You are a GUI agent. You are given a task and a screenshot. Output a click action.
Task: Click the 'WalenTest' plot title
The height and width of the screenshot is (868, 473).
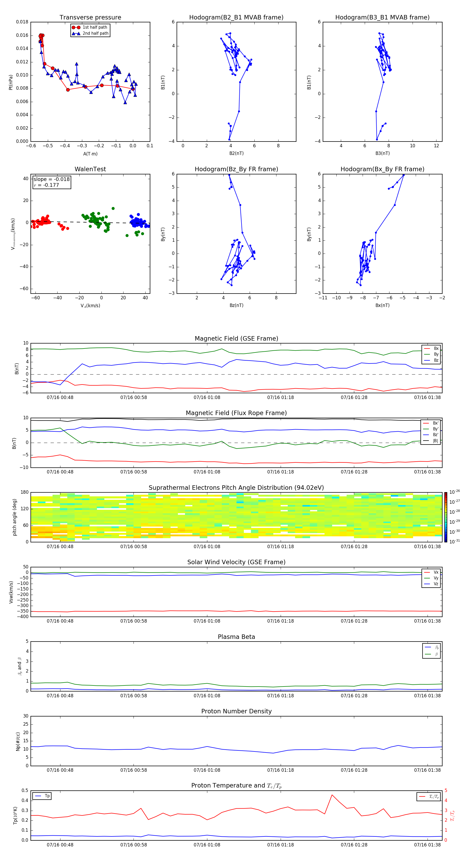(90, 169)
